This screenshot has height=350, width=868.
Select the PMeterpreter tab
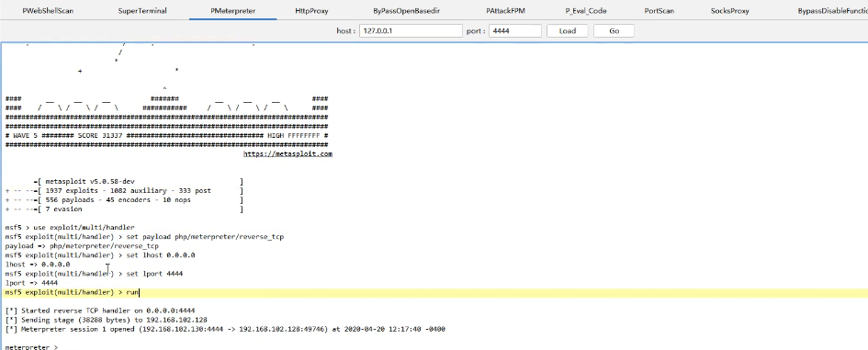click(x=233, y=10)
